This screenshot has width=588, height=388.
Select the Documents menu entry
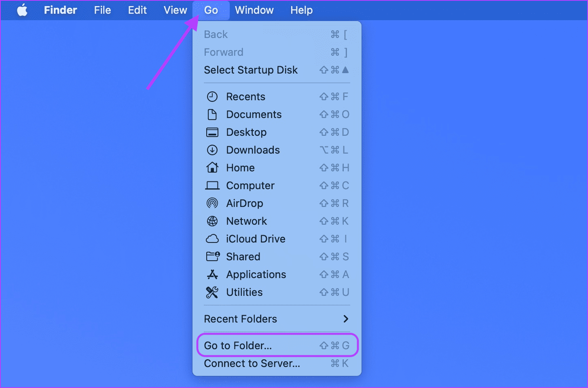(277, 114)
